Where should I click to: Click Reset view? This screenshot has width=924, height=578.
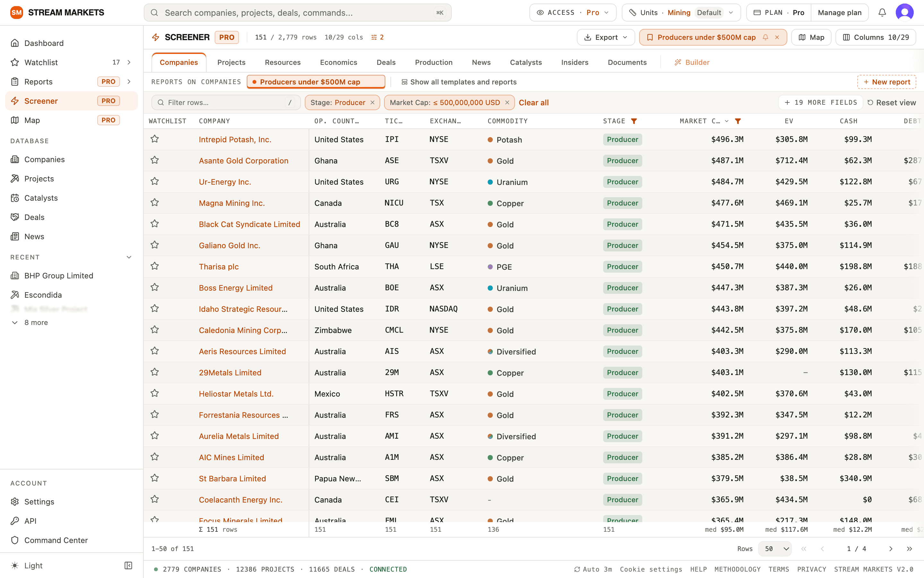[x=892, y=102]
